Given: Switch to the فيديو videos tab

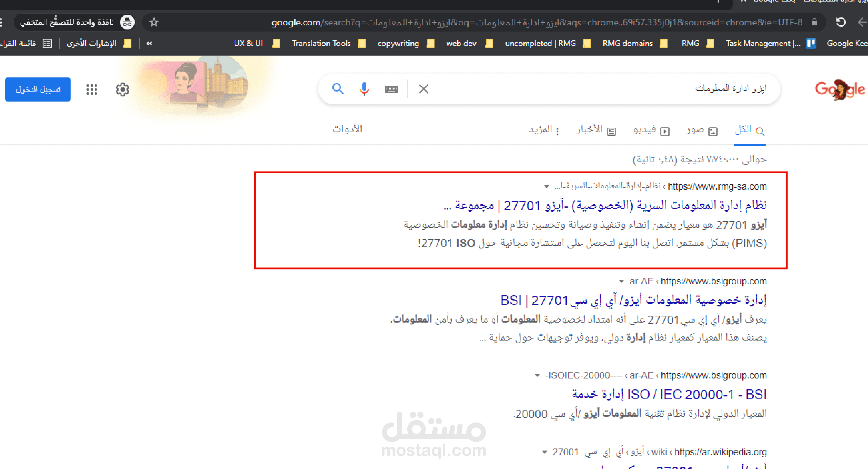Looking at the screenshot, I should click(x=651, y=130).
